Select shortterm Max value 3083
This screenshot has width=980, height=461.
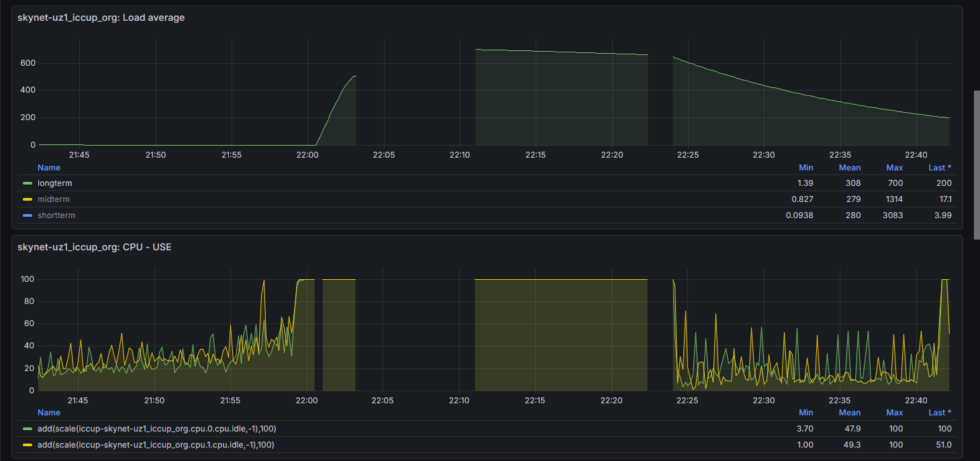click(x=893, y=215)
